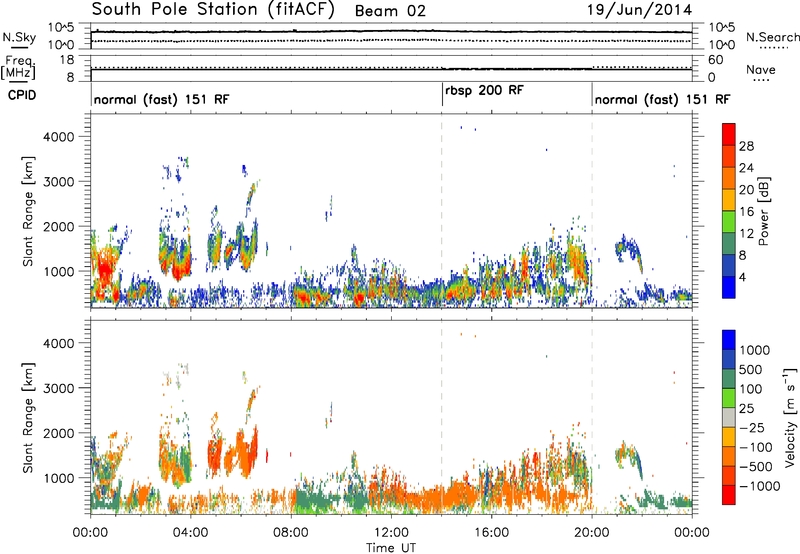The width and height of the screenshot is (800, 554).
Task: Pick the green 100–500 Velocity colorbar segment
Action: coord(729,379)
